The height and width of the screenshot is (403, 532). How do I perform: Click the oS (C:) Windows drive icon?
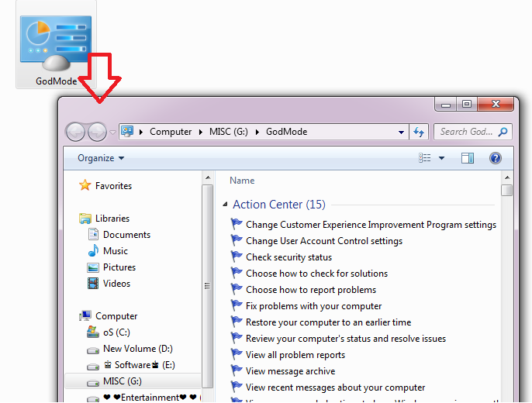pos(92,332)
